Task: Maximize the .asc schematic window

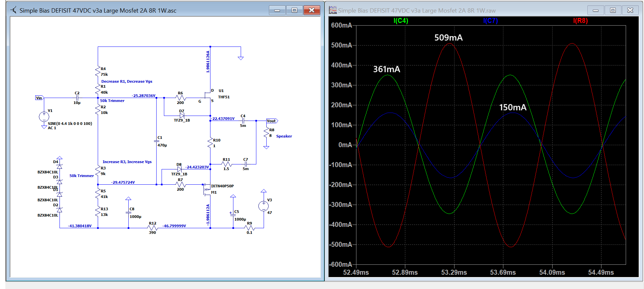Action: point(294,10)
